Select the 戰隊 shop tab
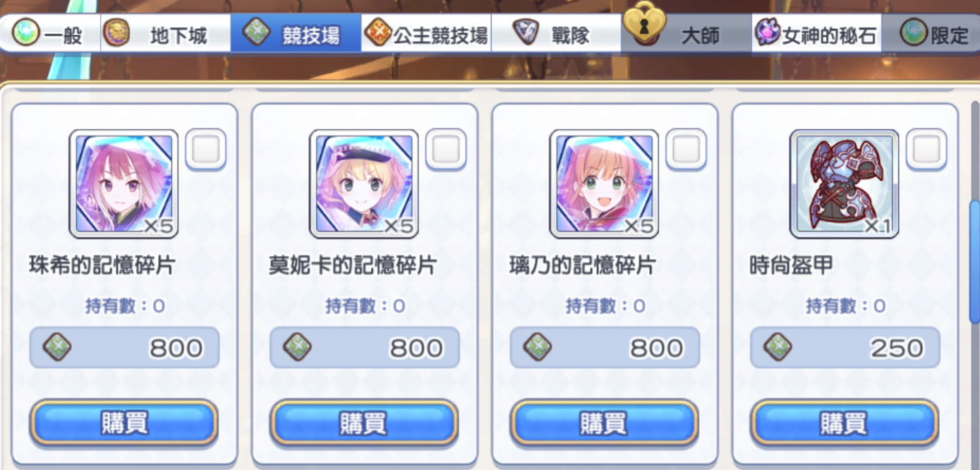 [556, 33]
